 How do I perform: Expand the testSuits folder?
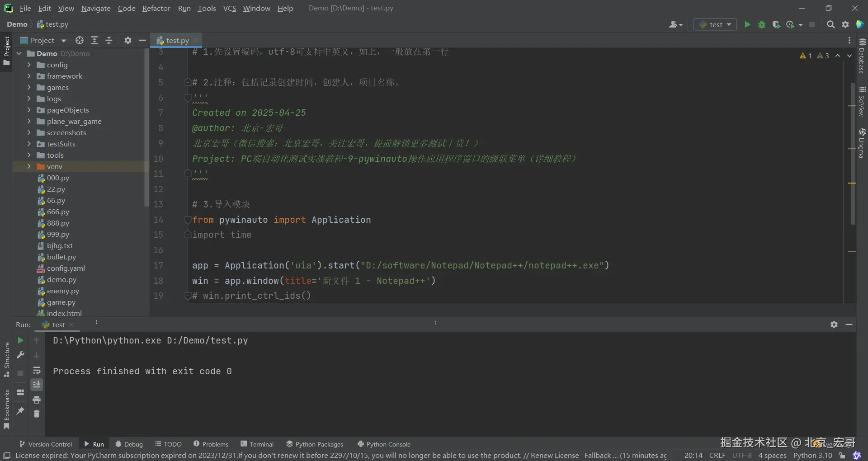coord(29,144)
